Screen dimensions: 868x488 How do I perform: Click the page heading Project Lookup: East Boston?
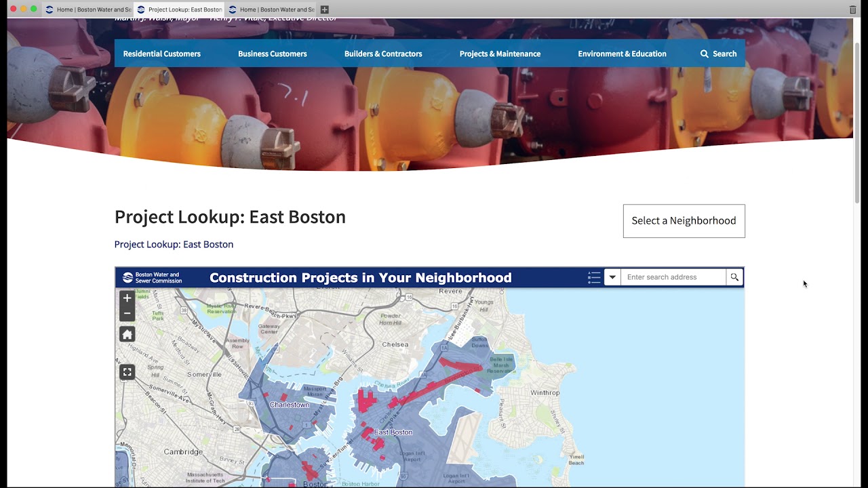click(x=230, y=217)
